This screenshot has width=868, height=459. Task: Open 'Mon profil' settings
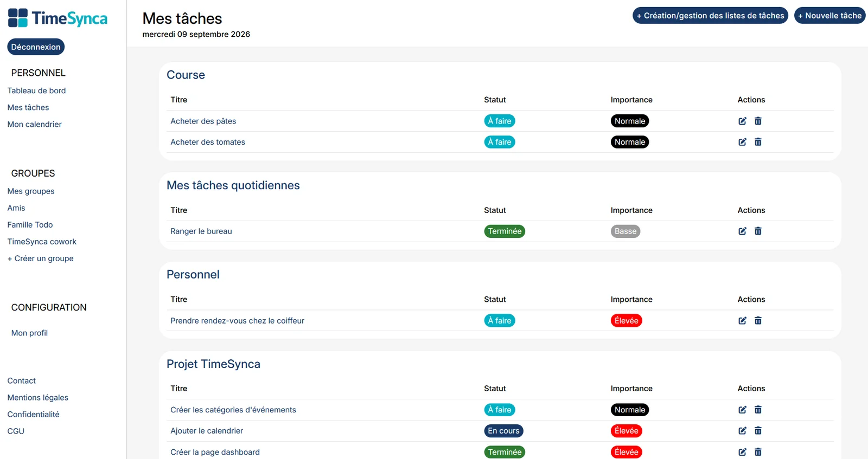coord(29,333)
